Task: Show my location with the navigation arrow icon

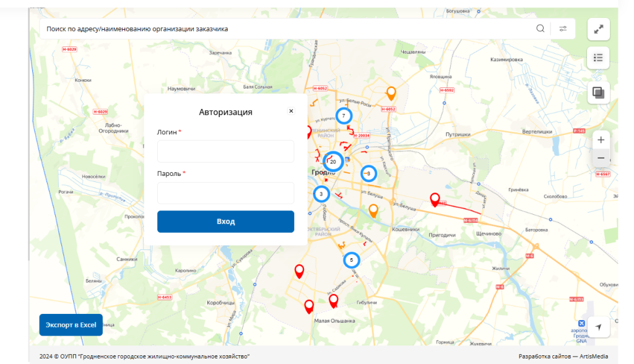Action: pyautogui.click(x=598, y=327)
